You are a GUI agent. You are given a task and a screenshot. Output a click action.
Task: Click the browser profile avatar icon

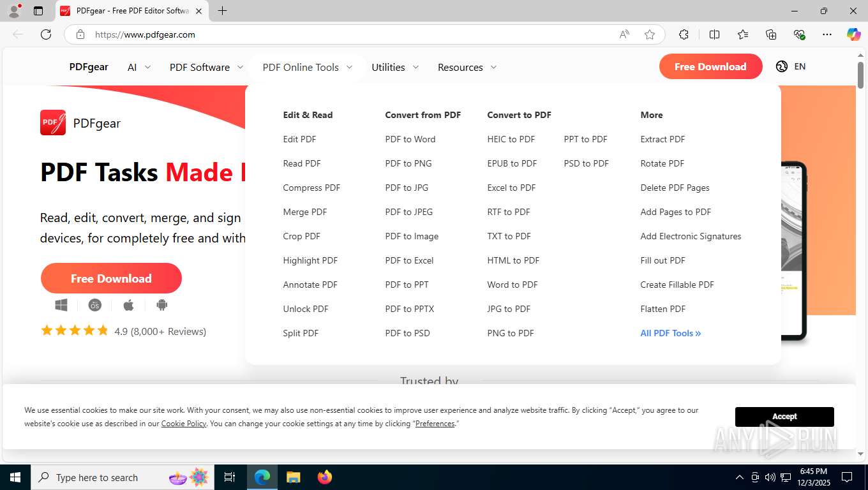click(x=14, y=11)
